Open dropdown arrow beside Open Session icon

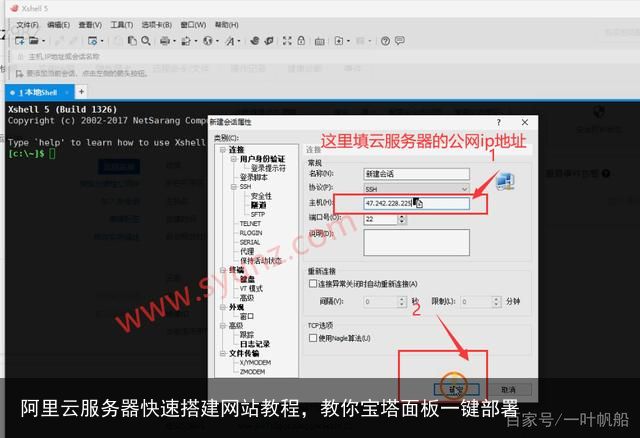[43, 41]
